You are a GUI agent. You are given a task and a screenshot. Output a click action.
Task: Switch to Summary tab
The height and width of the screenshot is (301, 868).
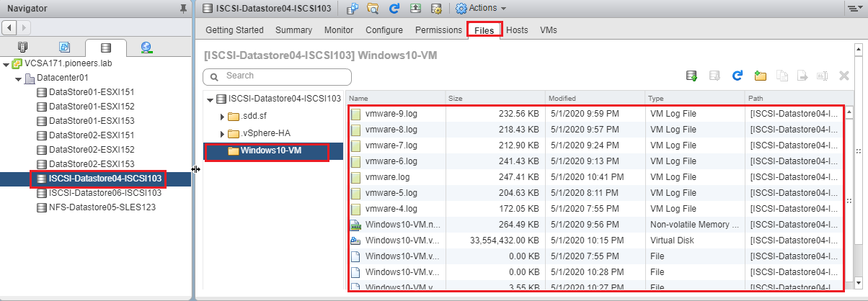point(293,30)
